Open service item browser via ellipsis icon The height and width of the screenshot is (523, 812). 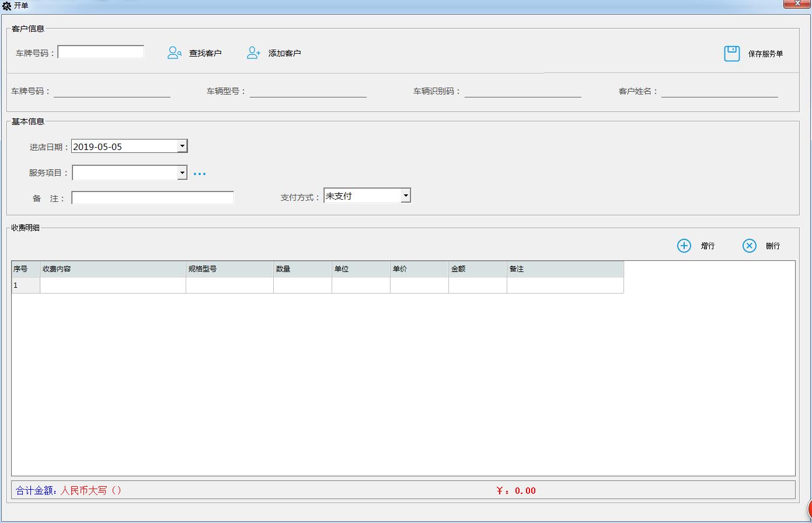click(200, 173)
